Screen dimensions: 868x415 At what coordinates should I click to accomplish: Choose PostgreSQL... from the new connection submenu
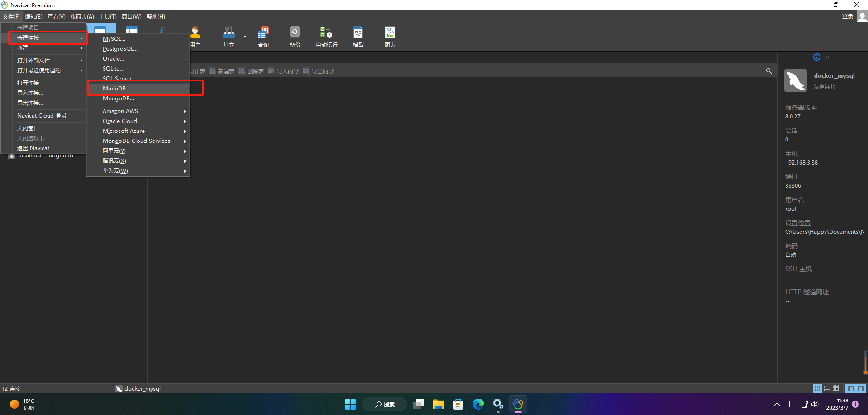pyautogui.click(x=138, y=49)
